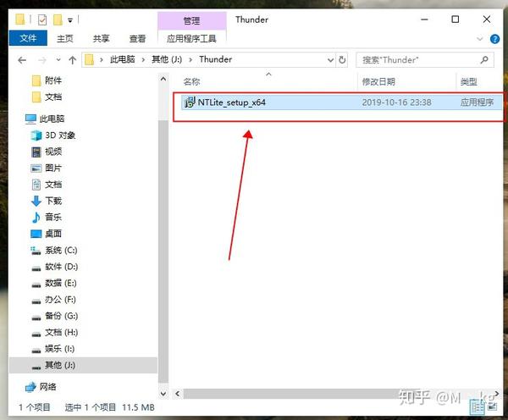Click the NTLite_setup_x64 installer icon

[x=190, y=102]
